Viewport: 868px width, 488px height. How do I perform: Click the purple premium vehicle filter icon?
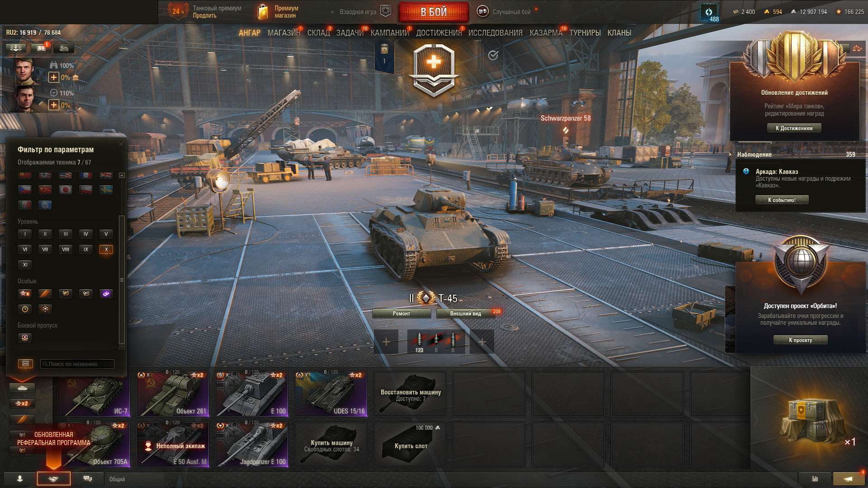(106, 294)
